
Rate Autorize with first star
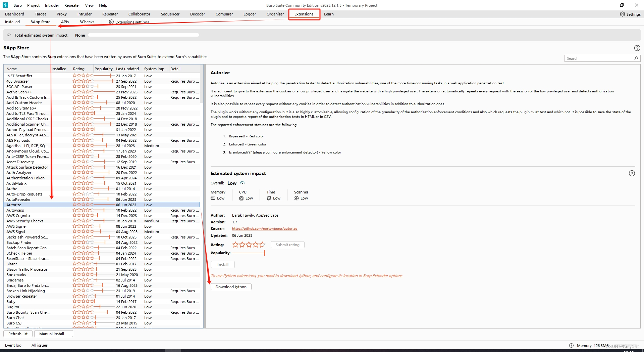[235, 245]
